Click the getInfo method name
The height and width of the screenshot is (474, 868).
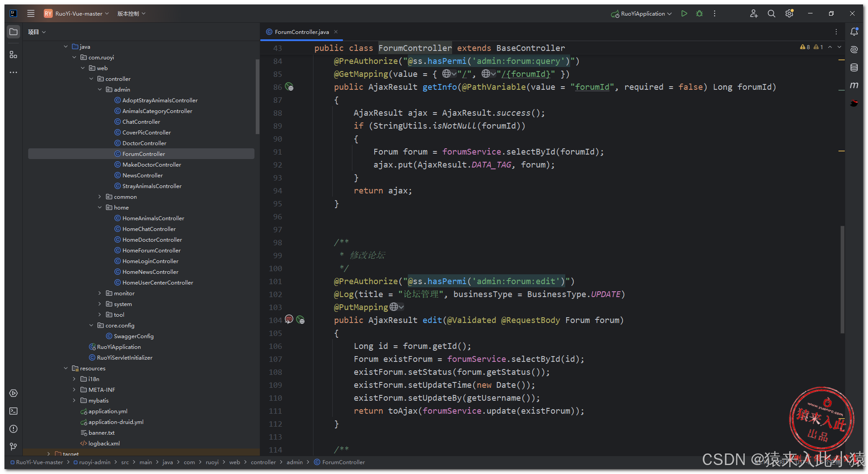[x=440, y=87]
